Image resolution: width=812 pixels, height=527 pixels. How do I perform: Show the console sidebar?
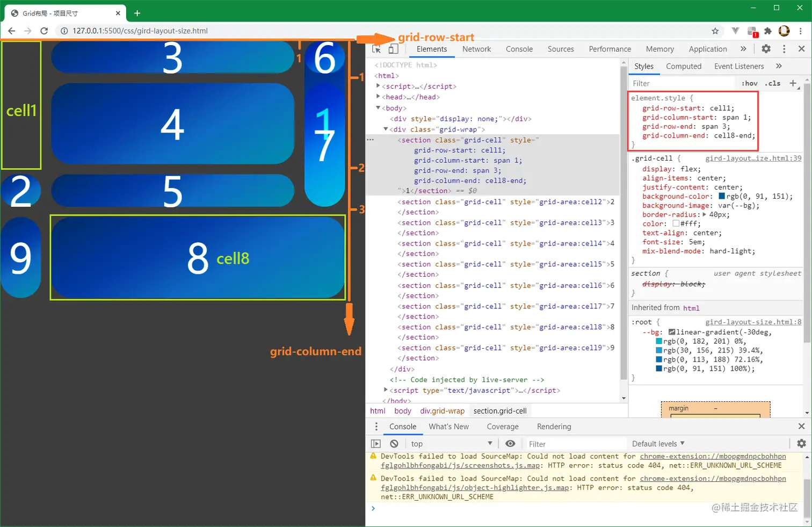(376, 444)
